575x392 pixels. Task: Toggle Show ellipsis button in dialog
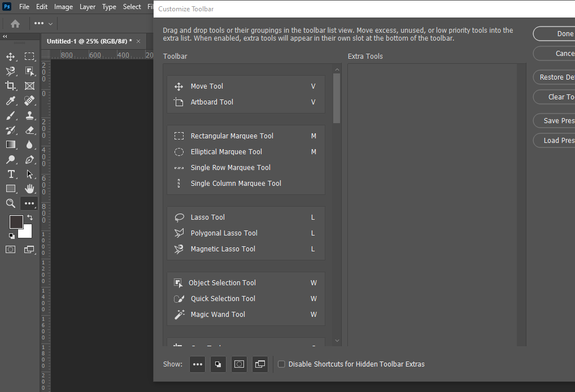click(x=197, y=364)
